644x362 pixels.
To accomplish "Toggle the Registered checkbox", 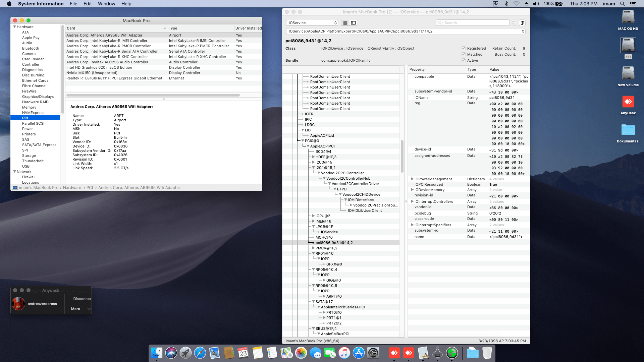I will (x=464, y=48).
